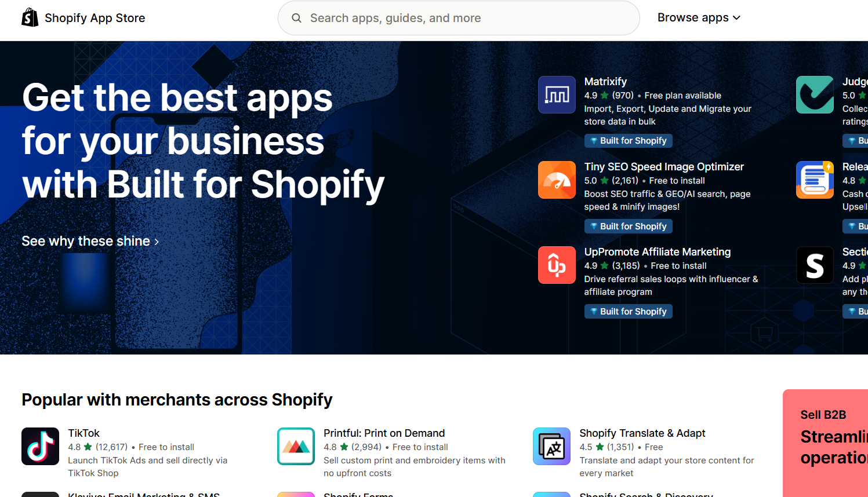Click 'Translate and adapt your store content' description

tap(667, 467)
